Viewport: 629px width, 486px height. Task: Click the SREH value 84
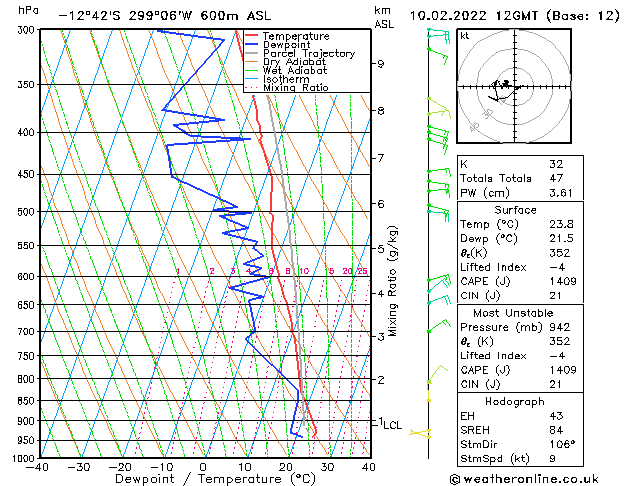[x=556, y=430]
